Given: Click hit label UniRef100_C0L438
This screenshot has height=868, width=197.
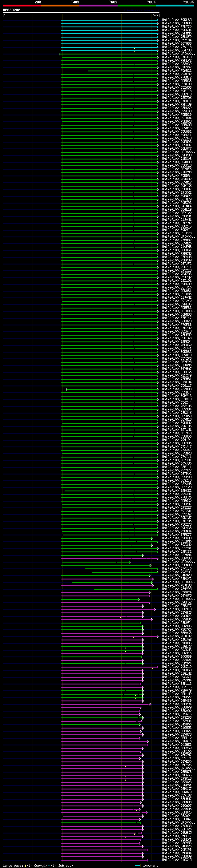Looking at the screenshot, I should [x=177, y=528].
